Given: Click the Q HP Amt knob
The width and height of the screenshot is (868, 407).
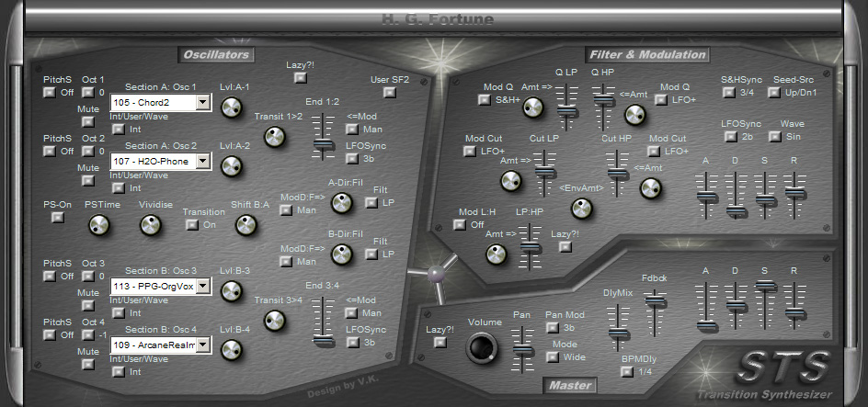Looking at the screenshot, I should pyautogui.click(x=635, y=115).
